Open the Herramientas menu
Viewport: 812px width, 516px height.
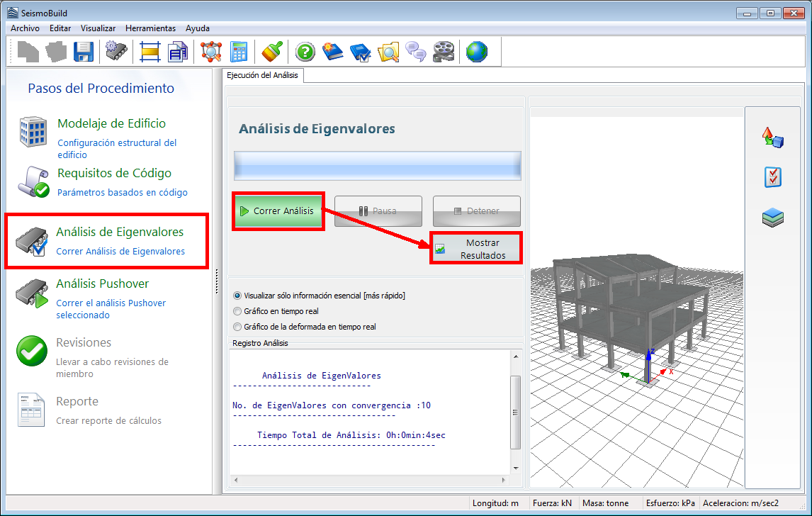(150, 28)
